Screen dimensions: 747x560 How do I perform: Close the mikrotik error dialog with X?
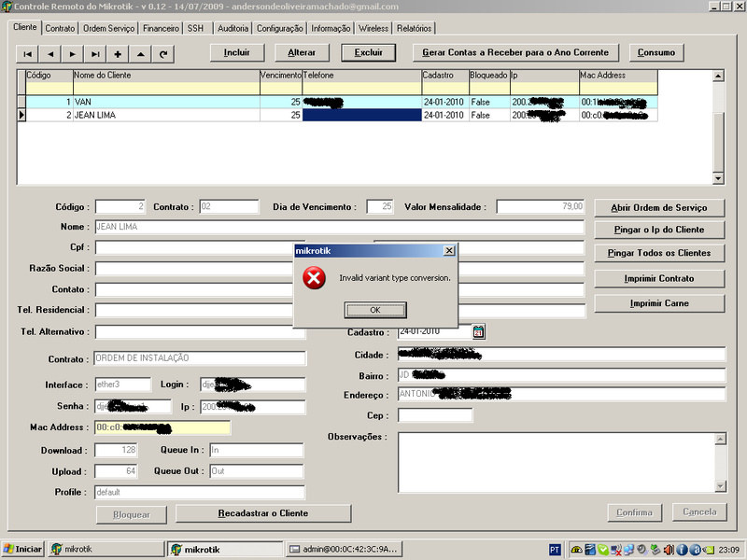(449, 250)
